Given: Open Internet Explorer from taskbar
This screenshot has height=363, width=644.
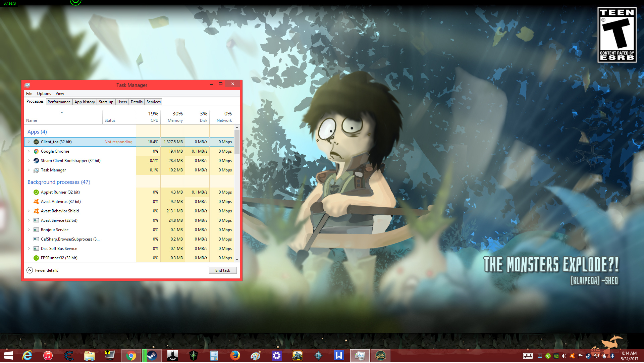Looking at the screenshot, I should 27,356.
